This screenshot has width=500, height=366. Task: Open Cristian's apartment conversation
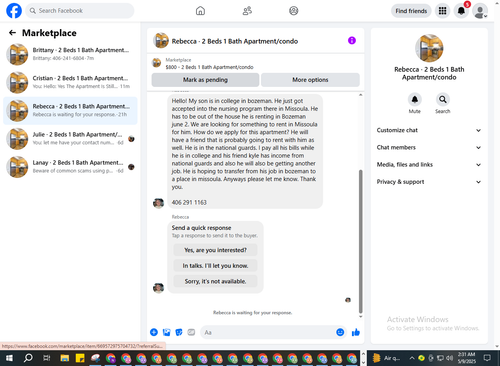coord(70,82)
